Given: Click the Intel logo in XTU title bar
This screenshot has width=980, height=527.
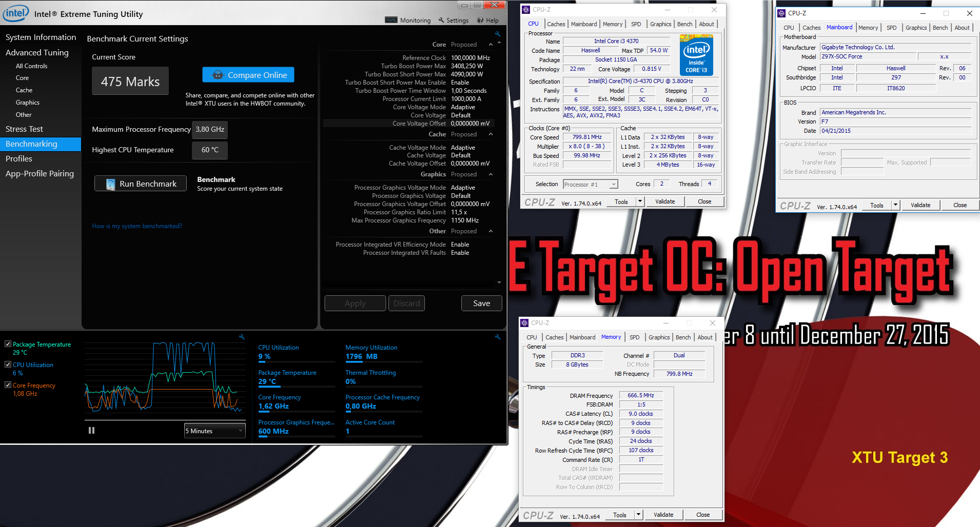Looking at the screenshot, I should tap(16, 13).
